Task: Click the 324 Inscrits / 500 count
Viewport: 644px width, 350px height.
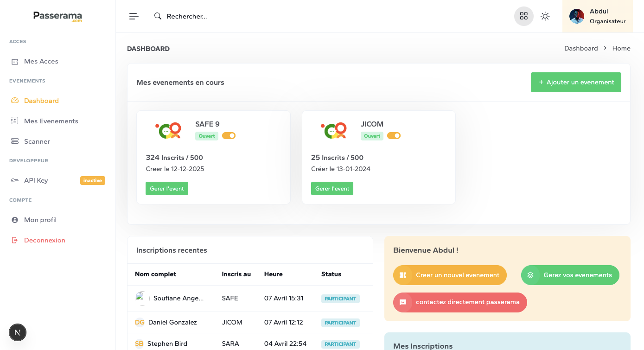Action: 174,157
